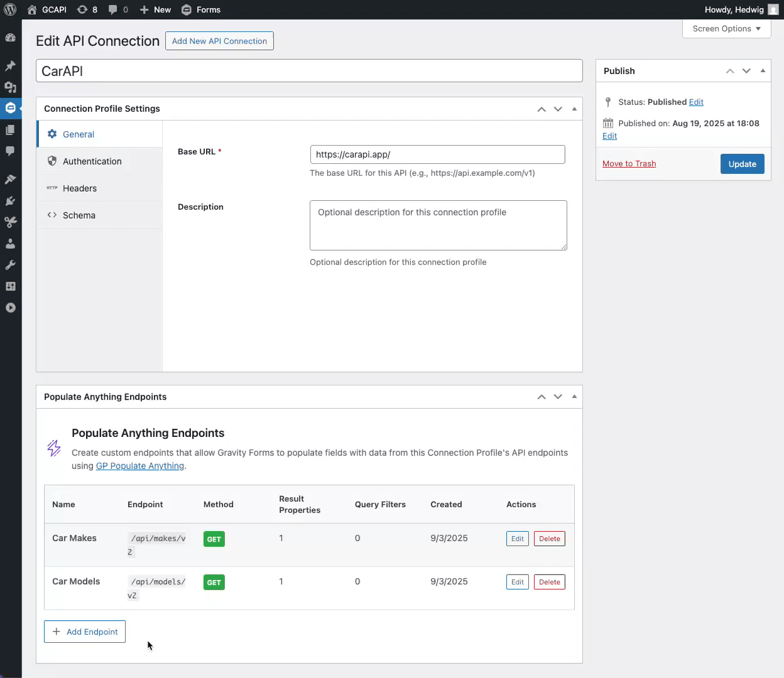Edit the published date
The width and height of the screenshot is (784, 678).
click(609, 136)
